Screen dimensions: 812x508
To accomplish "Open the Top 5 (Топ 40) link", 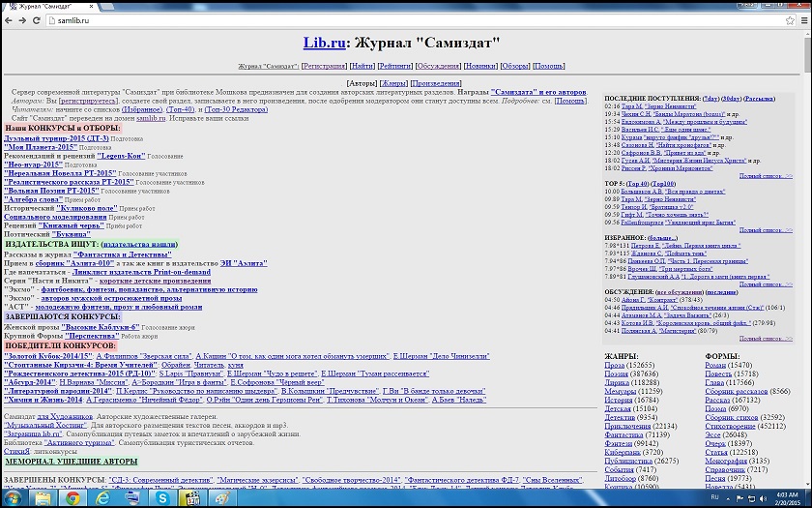I will coord(636,183).
